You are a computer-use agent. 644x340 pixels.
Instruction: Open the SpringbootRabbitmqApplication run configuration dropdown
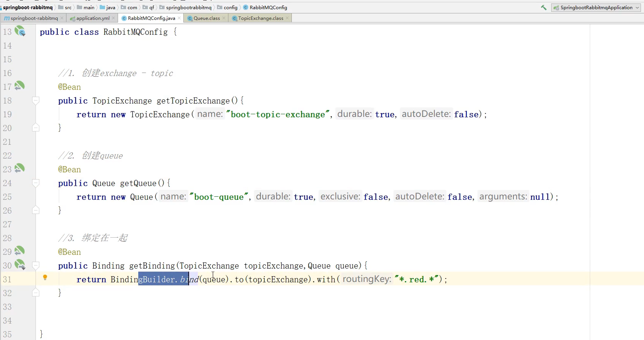pyautogui.click(x=596, y=7)
